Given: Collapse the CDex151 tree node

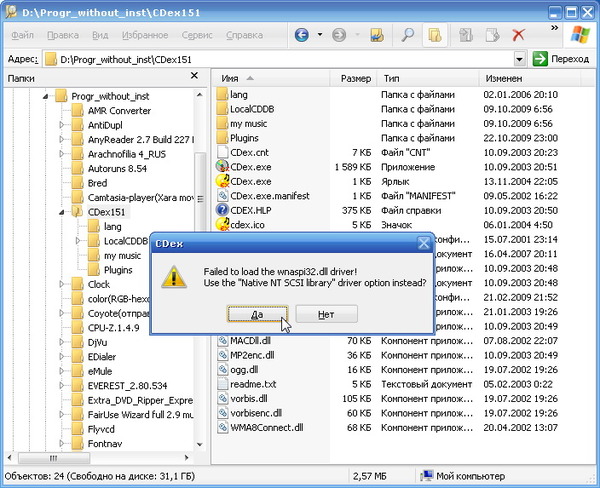Looking at the screenshot, I should pyautogui.click(x=62, y=212).
